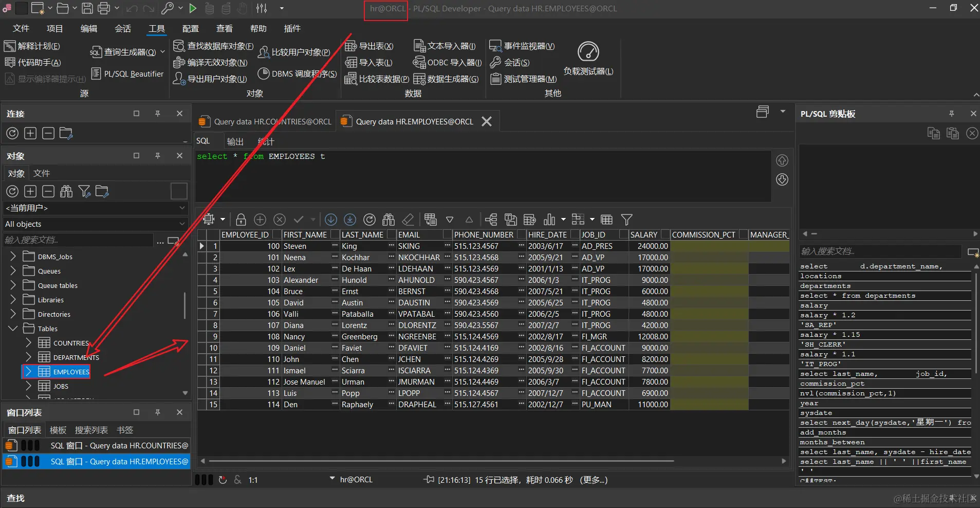Open the Customize quick access toolbar dropdown
Image resolution: width=980 pixels, height=508 pixels.
click(x=282, y=8)
